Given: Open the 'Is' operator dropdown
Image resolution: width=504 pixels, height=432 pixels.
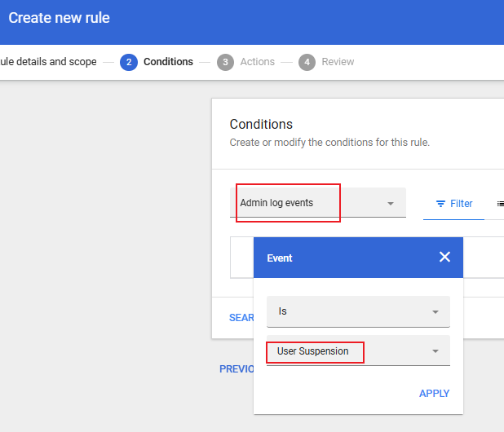Looking at the screenshot, I should [435, 311].
